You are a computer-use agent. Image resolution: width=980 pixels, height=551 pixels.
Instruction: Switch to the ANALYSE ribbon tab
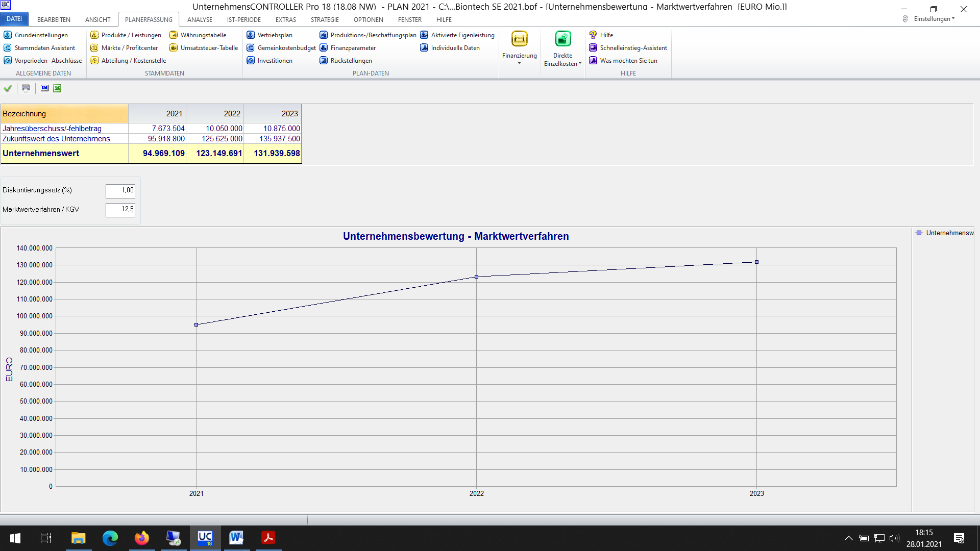(200, 20)
